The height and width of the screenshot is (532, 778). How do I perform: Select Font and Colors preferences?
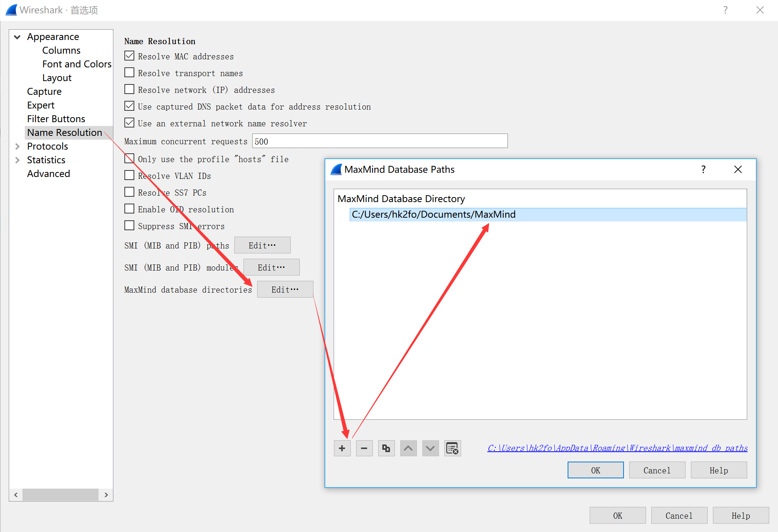(77, 64)
